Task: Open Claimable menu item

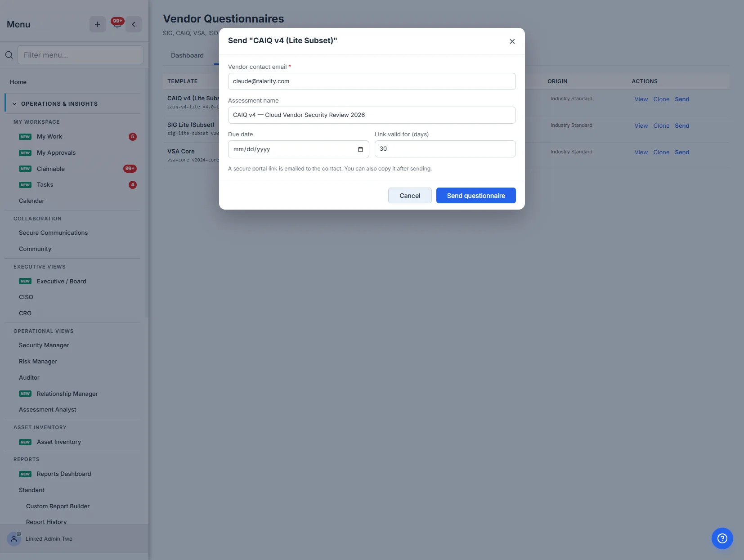Action: point(51,169)
